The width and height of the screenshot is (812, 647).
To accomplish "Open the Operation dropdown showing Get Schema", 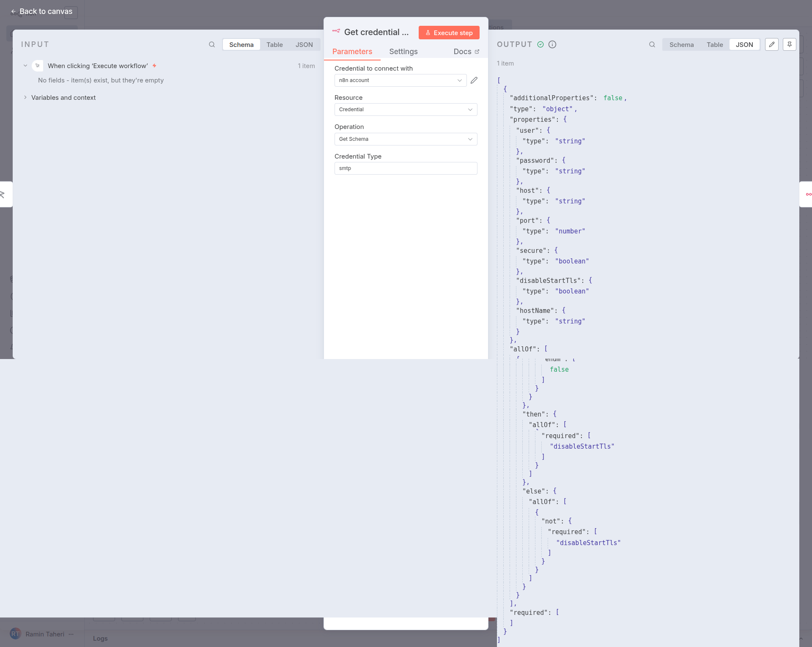I will coord(406,139).
